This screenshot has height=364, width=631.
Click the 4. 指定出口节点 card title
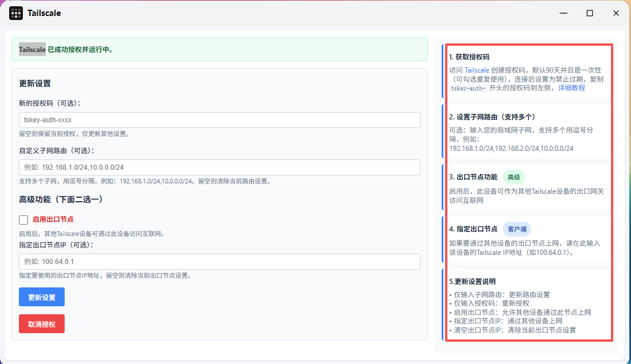coord(473,229)
